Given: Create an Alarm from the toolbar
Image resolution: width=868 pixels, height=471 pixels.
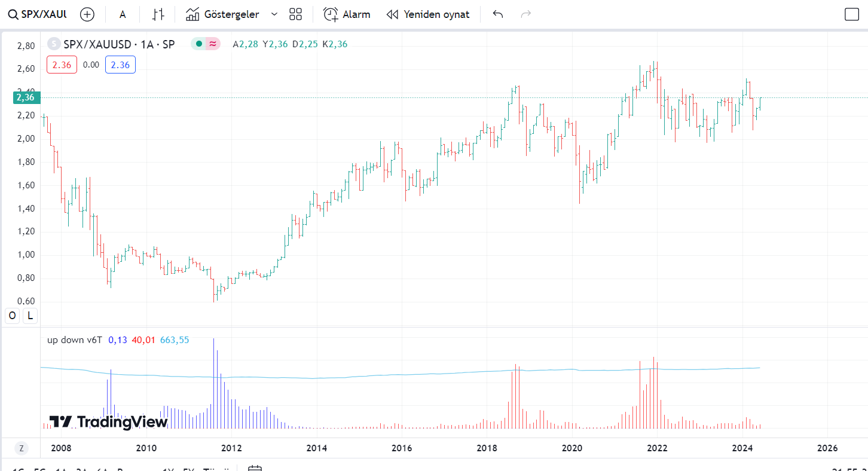Looking at the screenshot, I should click(x=347, y=14).
